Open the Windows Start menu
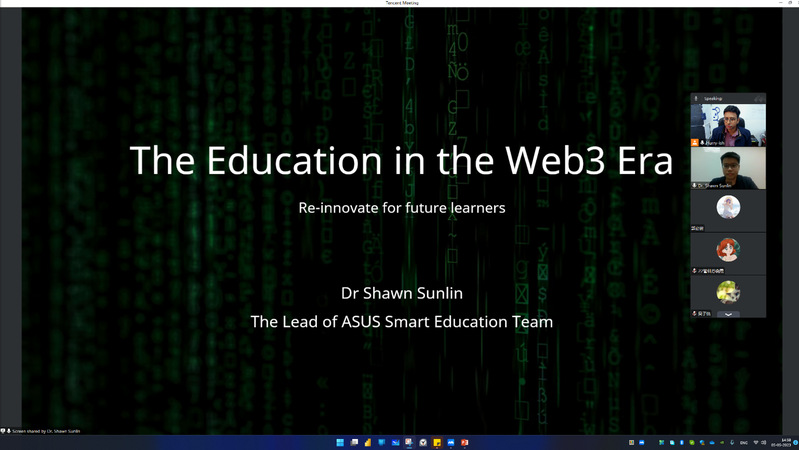Viewport: 799px width, 450px height. coord(340,442)
